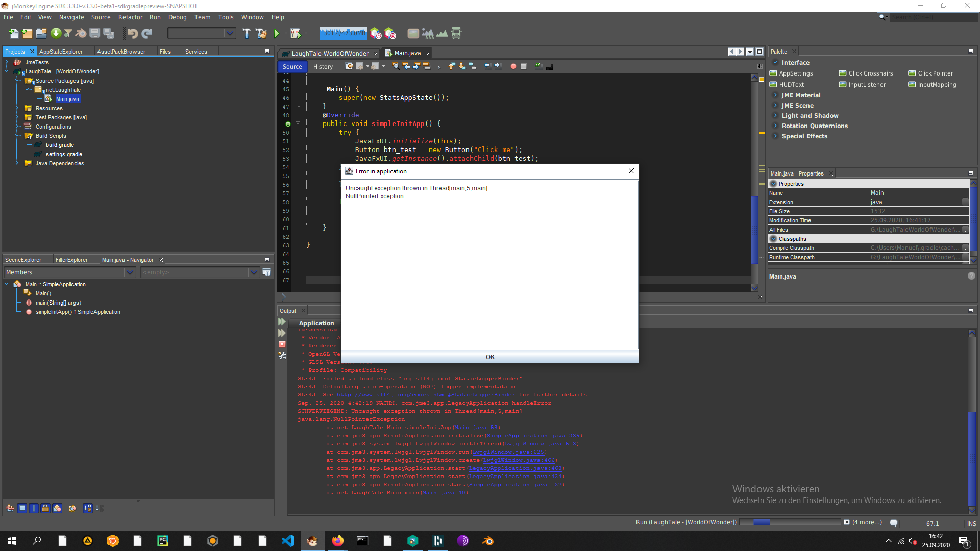
Task: Click the Save All toolbar icon
Action: (109, 34)
